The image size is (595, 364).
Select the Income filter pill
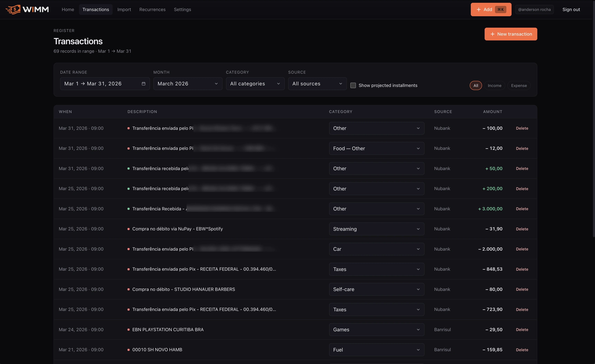point(494,86)
